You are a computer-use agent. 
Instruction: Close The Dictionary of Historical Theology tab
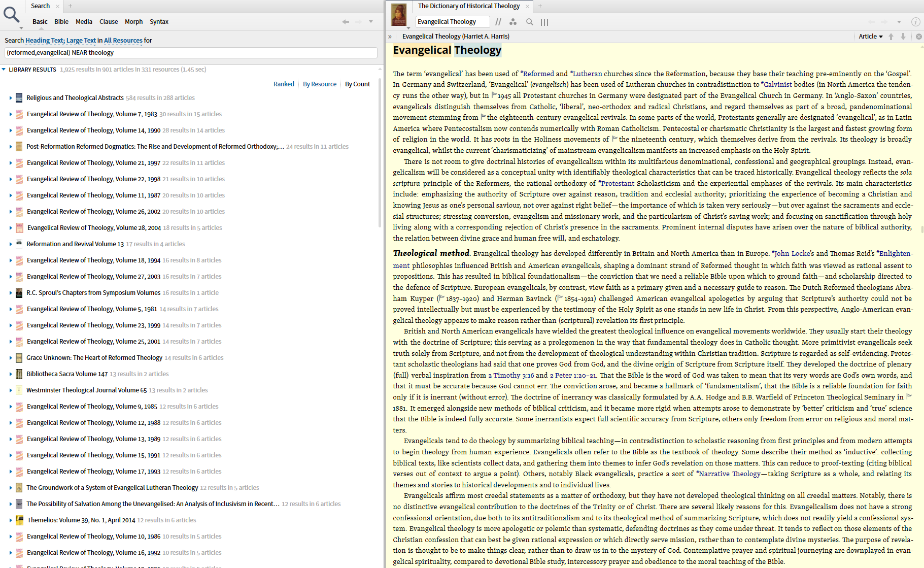(x=527, y=6)
